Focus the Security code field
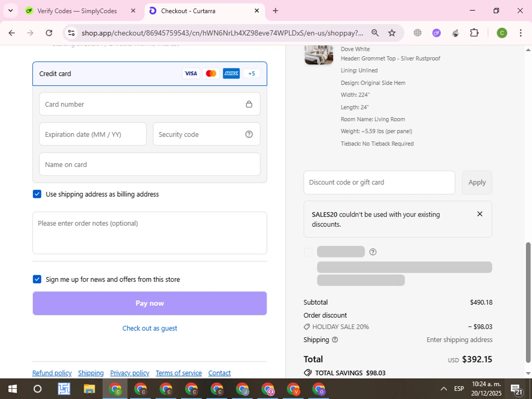532x399 pixels. 206,134
